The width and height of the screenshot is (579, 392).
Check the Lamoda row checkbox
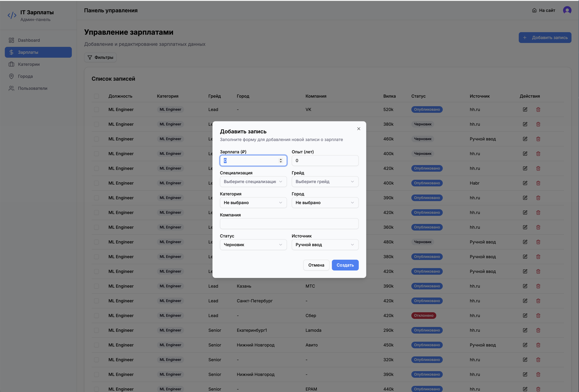tap(96, 330)
